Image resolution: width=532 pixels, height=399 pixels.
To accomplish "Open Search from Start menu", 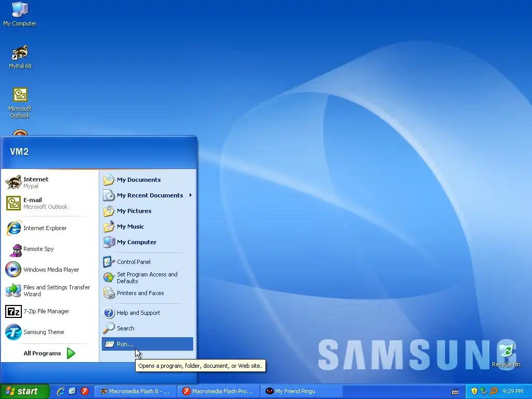I will coord(148,328).
